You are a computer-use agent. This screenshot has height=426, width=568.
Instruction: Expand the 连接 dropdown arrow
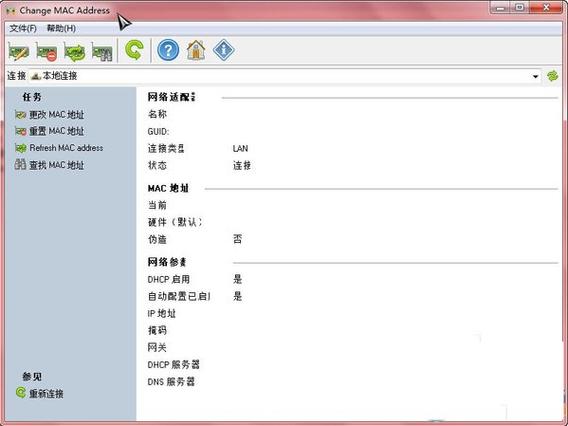point(535,76)
